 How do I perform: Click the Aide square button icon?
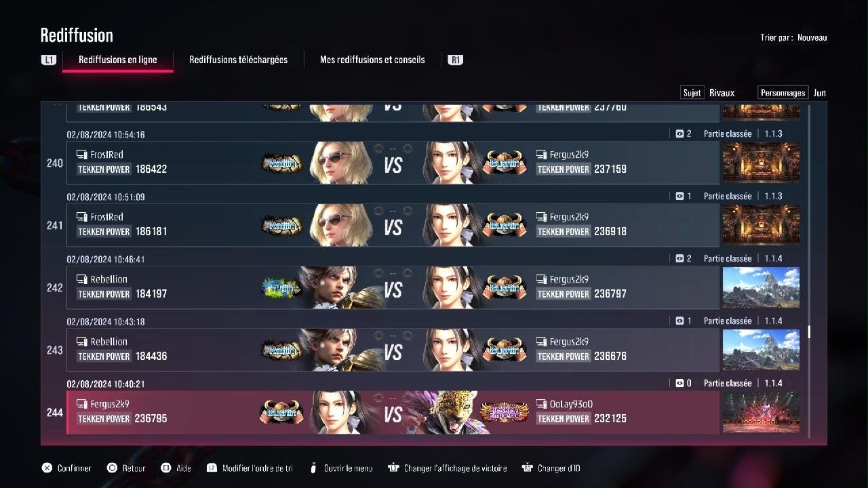pos(165,468)
